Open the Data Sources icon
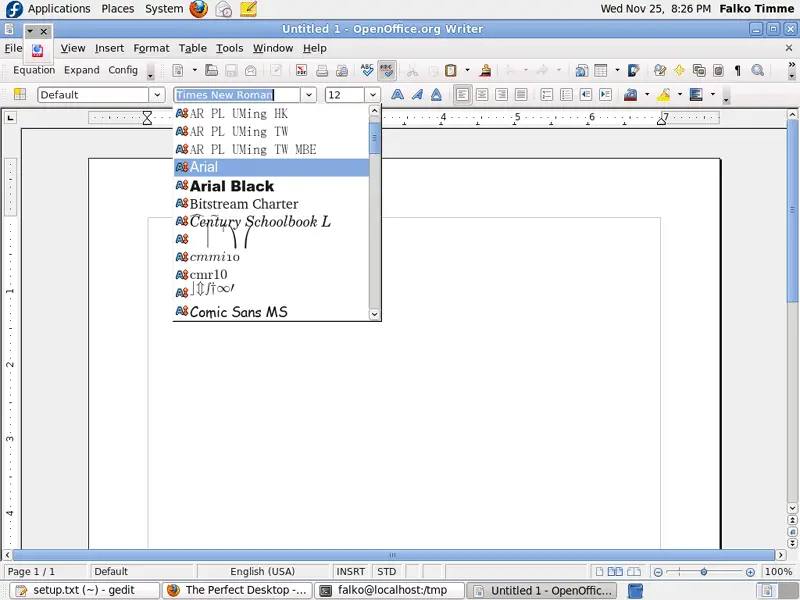The width and height of the screenshot is (800, 600). tap(718, 70)
